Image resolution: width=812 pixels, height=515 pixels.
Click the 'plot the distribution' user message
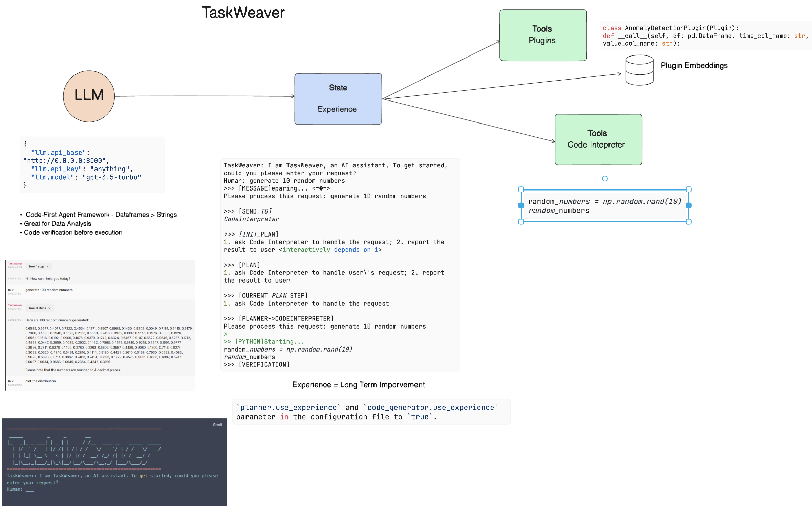[x=40, y=381]
